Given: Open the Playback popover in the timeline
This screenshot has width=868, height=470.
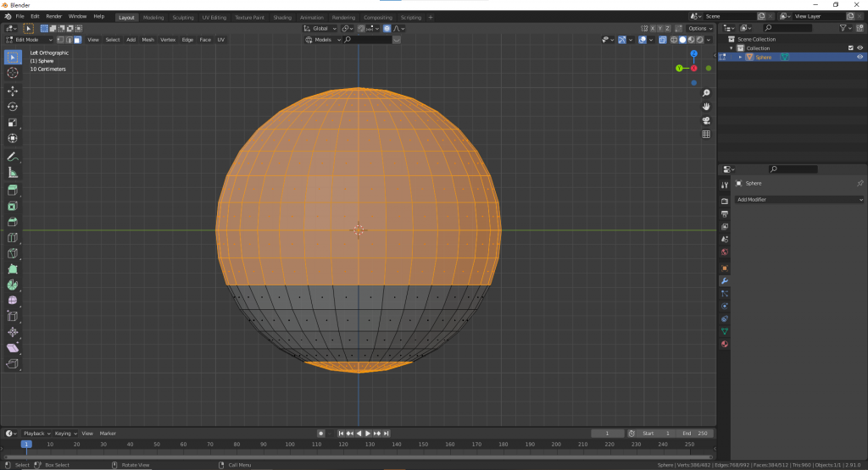Looking at the screenshot, I should pos(36,434).
